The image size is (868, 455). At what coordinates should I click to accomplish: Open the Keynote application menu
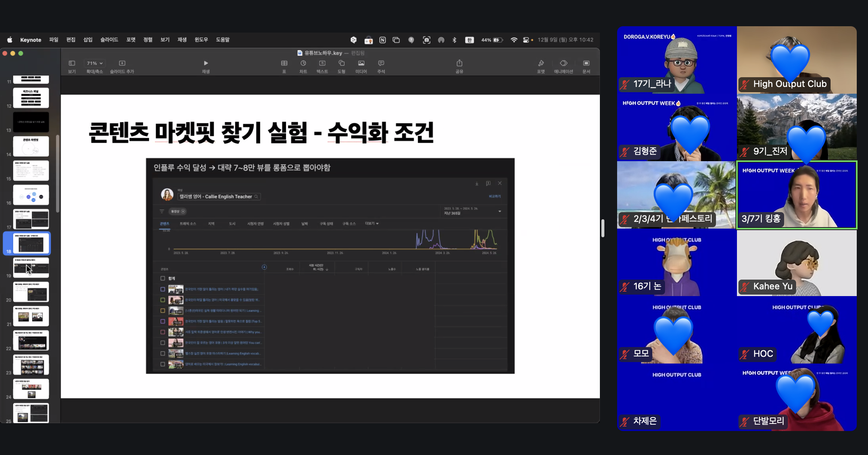tap(31, 40)
